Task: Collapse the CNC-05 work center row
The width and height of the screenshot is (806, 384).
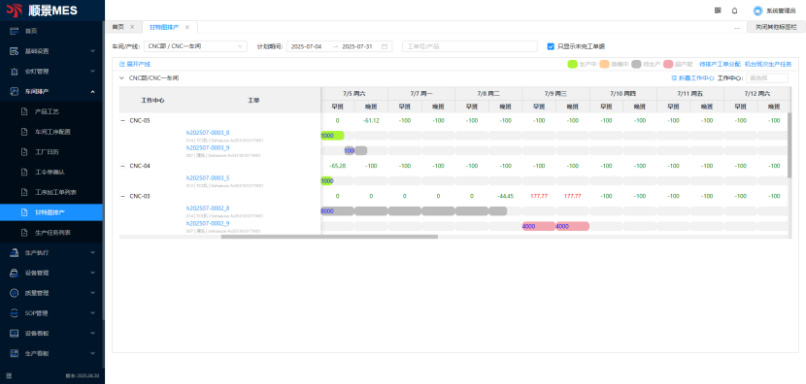Action: pos(122,120)
